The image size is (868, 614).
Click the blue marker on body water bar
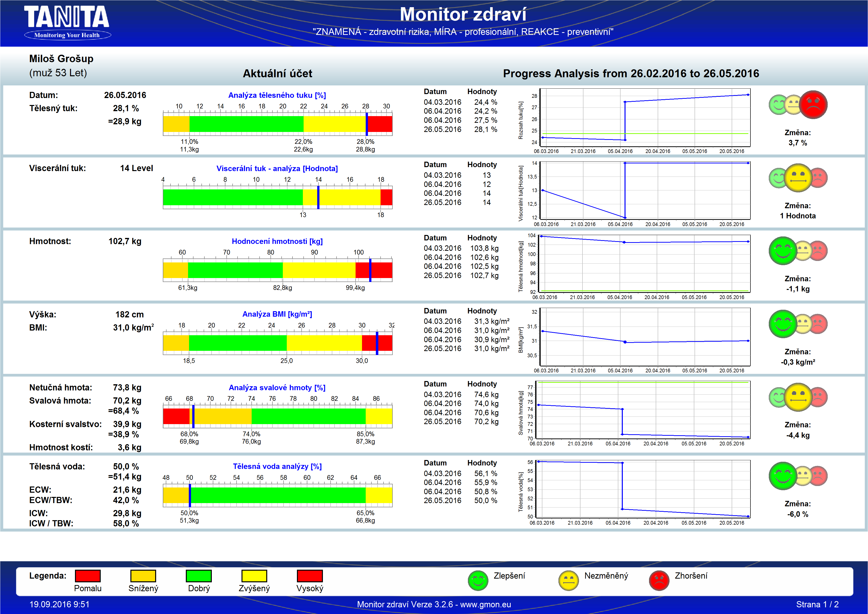190,495
